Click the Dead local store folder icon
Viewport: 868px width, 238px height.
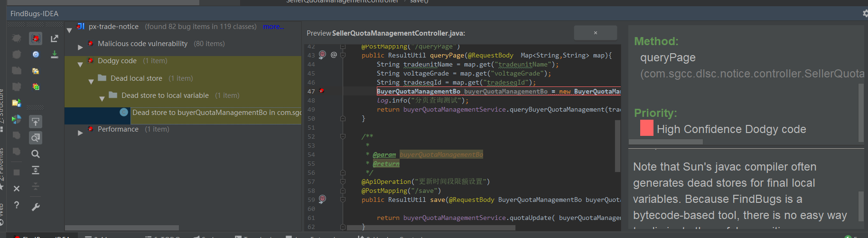pos(102,78)
